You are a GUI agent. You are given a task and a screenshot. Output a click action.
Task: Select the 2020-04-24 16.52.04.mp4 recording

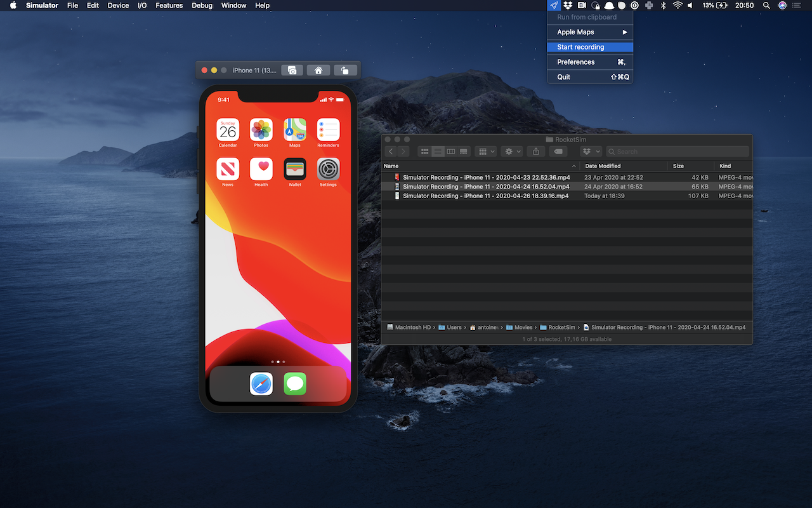[486, 187]
